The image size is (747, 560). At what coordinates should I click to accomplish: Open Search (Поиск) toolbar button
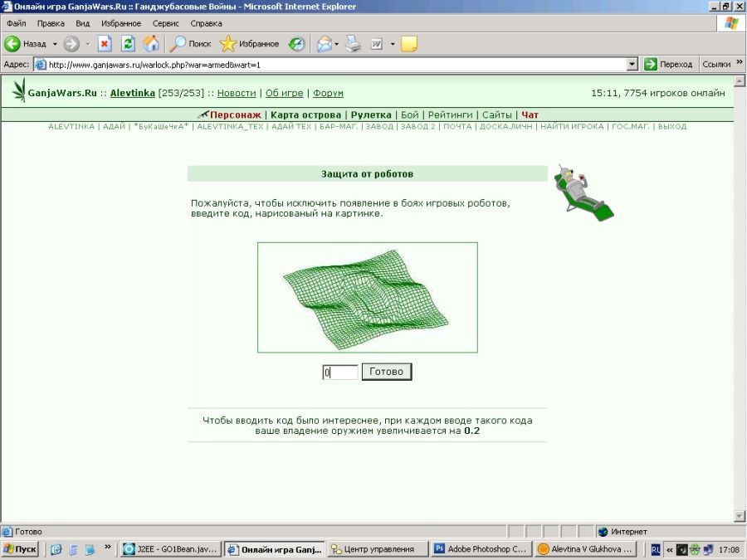[x=190, y=44]
